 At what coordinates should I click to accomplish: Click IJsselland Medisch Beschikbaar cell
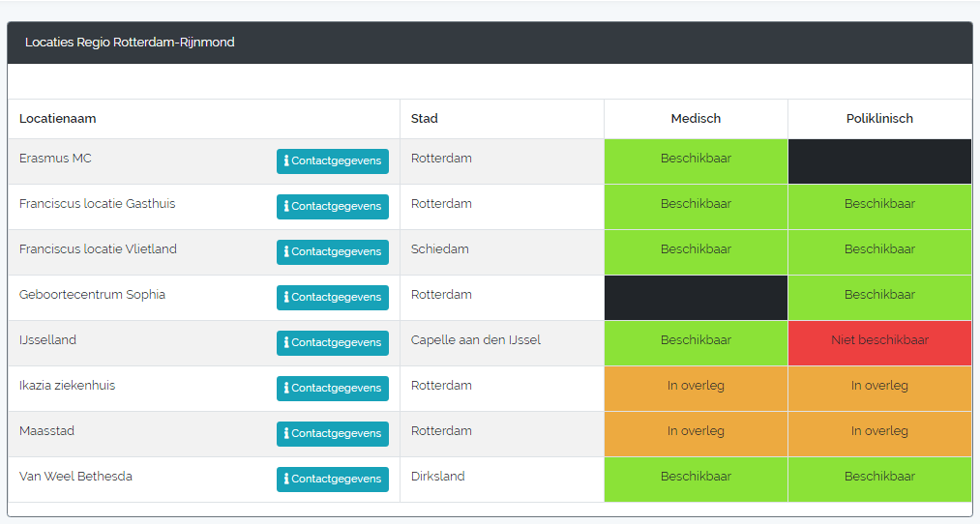tap(696, 343)
